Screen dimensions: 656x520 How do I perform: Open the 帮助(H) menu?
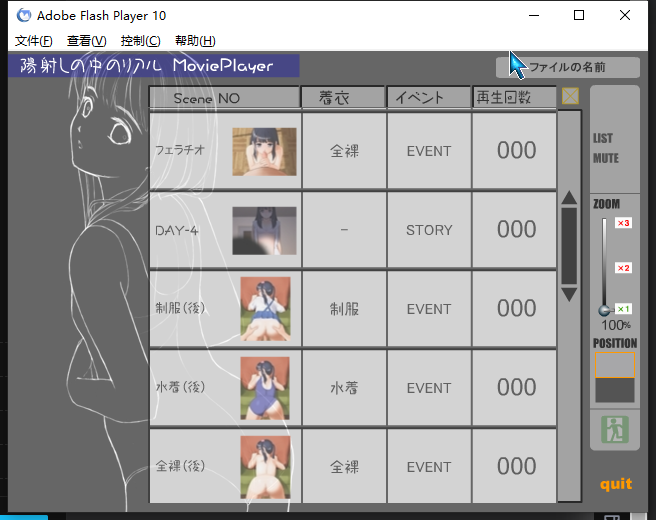pyautogui.click(x=194, y=41)
